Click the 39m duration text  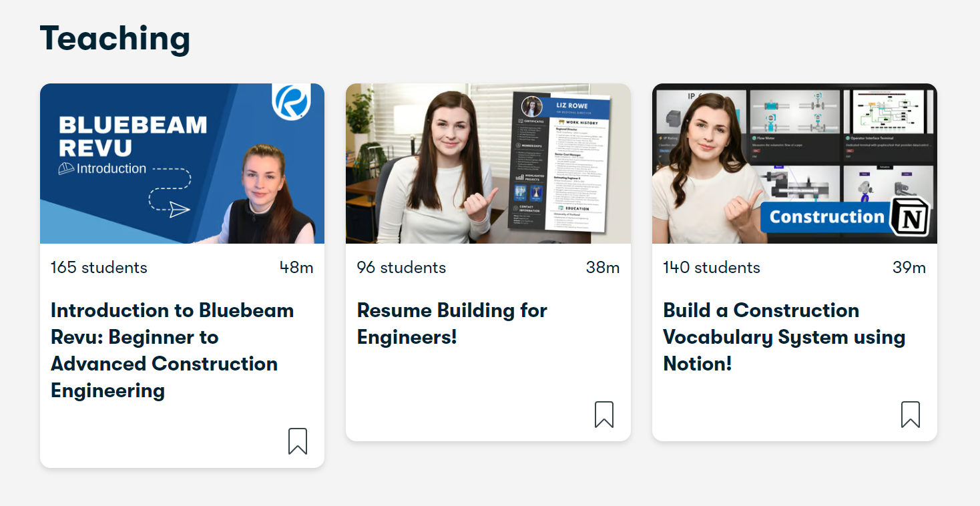coord(909,268)
